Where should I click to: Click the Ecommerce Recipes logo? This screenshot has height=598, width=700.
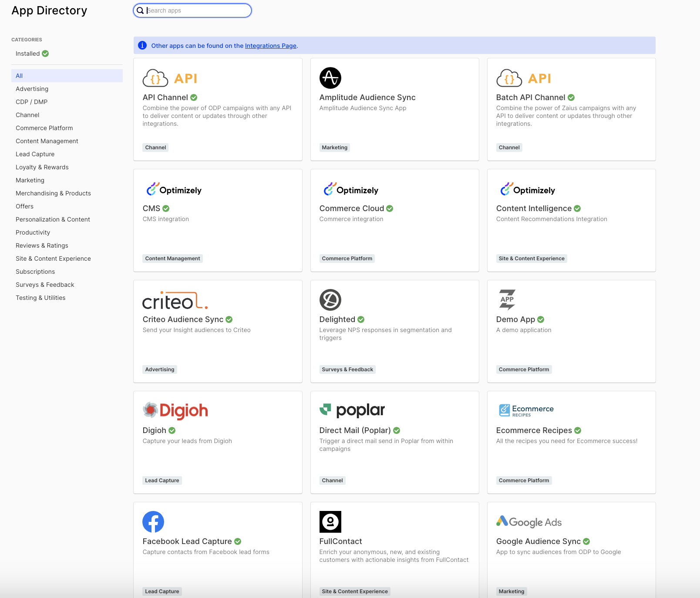pos(526,410)
